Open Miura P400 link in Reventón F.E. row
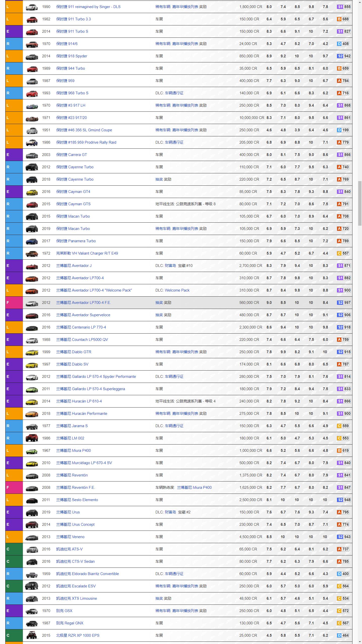The width and height of the screenshot is (362, 644). pos(194,488)
